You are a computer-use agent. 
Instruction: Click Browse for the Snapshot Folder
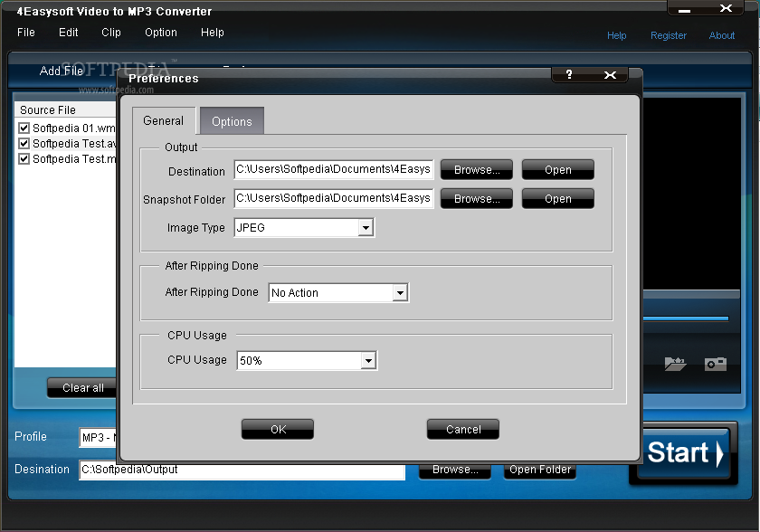(x=477, y=199)
